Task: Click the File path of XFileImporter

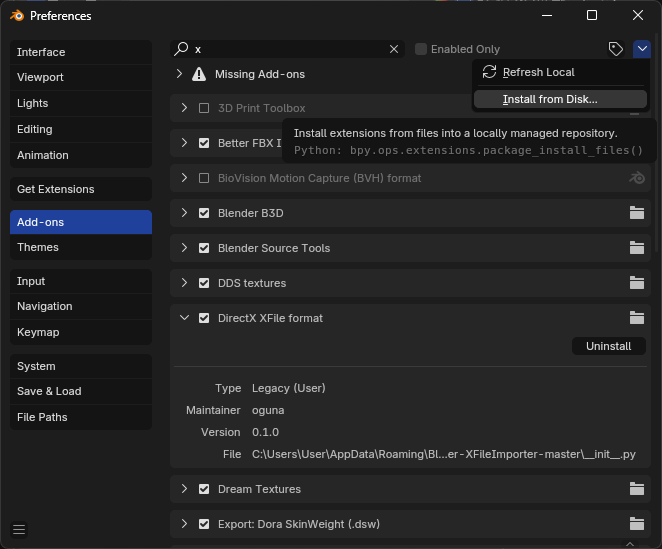Action: (x=444, y=454)
